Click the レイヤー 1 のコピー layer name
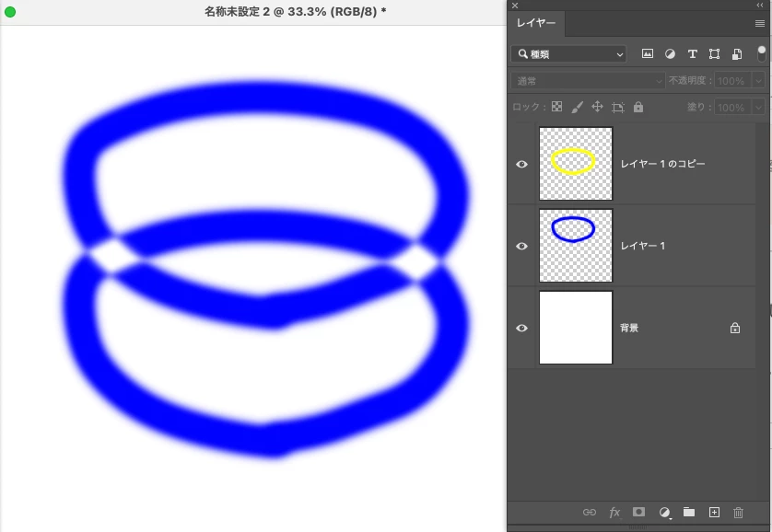 (x=662, y=164)
